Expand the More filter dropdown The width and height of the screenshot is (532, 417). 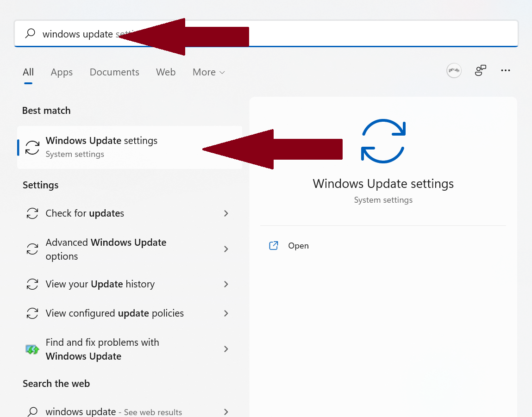pyautogui.click(x=209, y=72)
